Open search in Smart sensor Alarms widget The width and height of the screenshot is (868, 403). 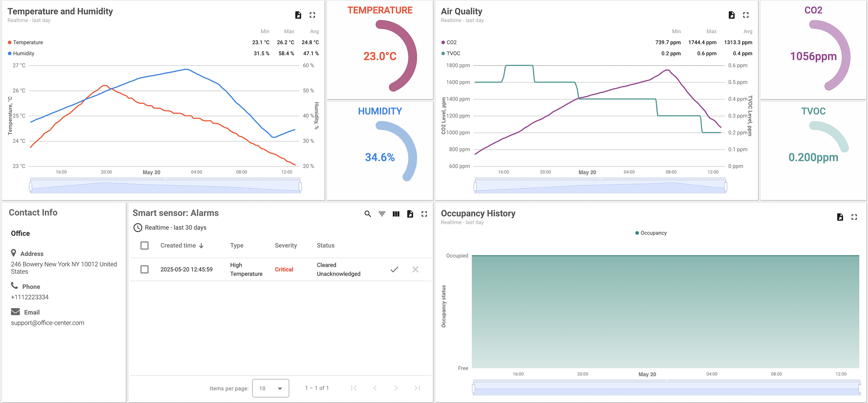point(367,214)
